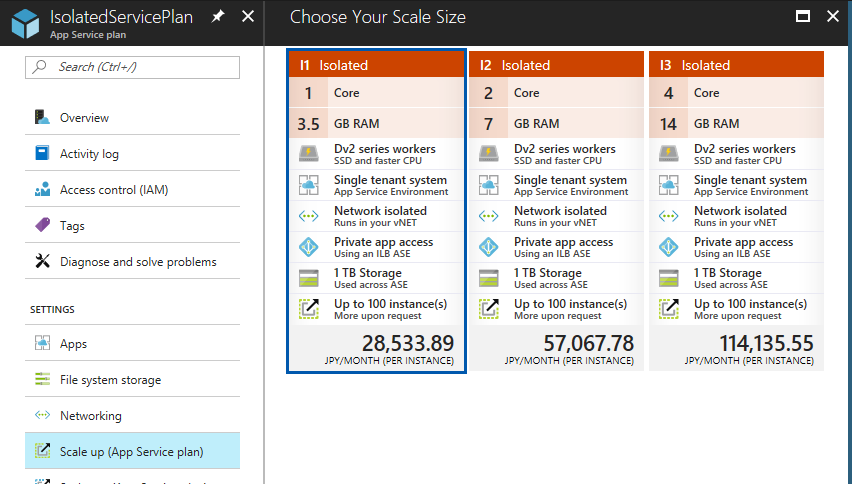Click the Activity log icon
This screenshot has height=484, width=852.
coord(42,153)
